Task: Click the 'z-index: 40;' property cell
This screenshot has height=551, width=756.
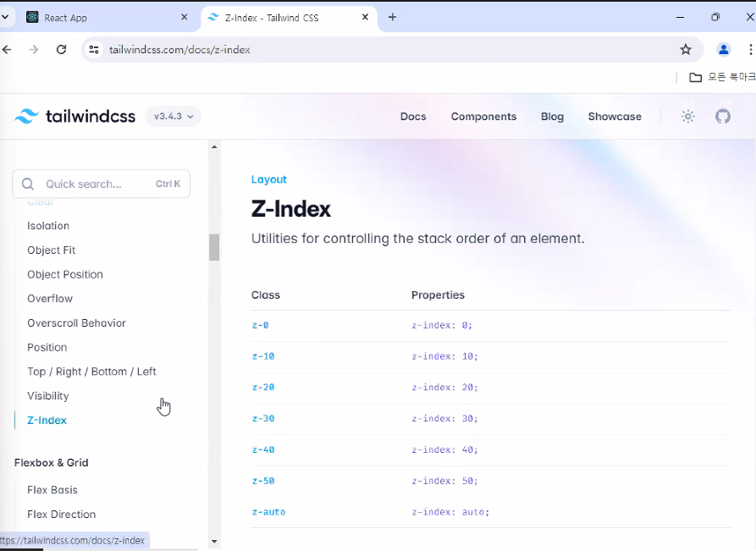Action: coord(444,449)
